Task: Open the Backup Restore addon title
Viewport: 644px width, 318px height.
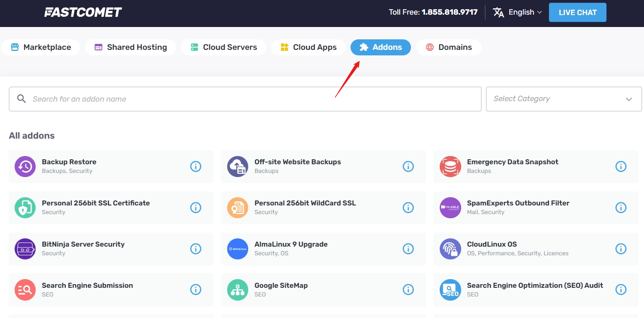Action: tap(69, 162)
